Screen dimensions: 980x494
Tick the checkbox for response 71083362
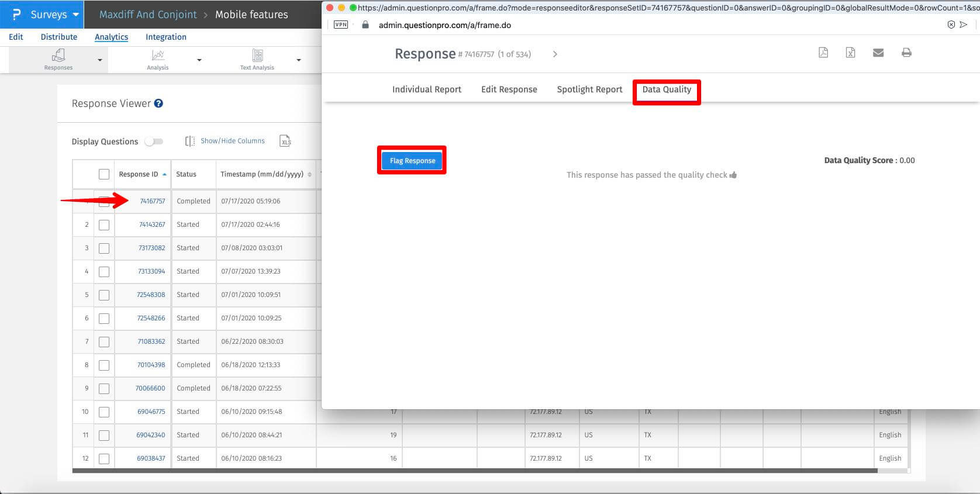pos(104,341)
